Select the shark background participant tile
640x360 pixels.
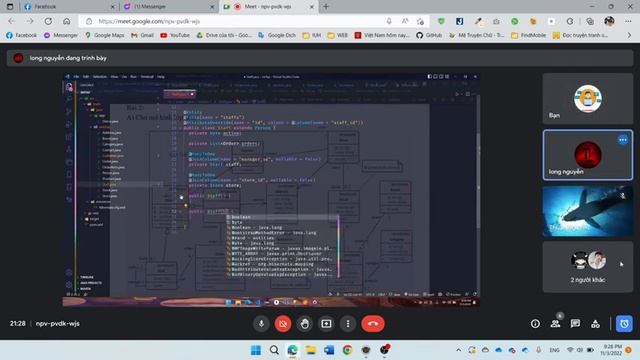(x=588, y=211)
